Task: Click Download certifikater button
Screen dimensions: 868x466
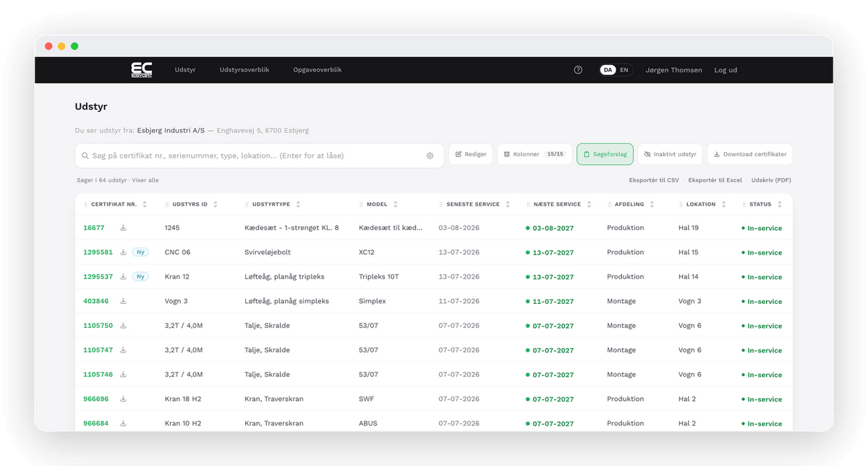Action: point(750,154)
